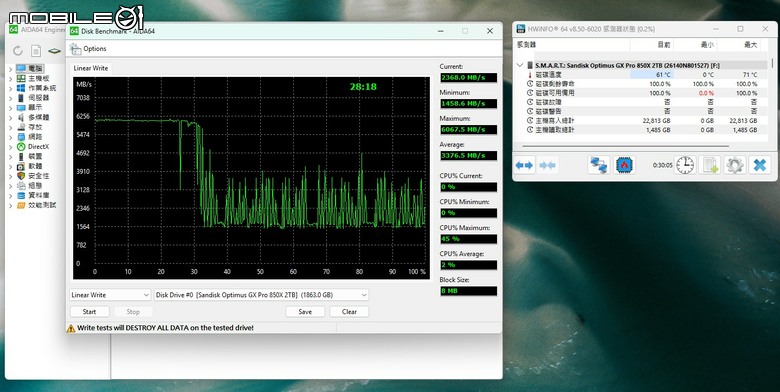Select the DirectX Xbox icon in tree
The height and width of the screenshot is (392, 780).
click(x=21, y=147)
